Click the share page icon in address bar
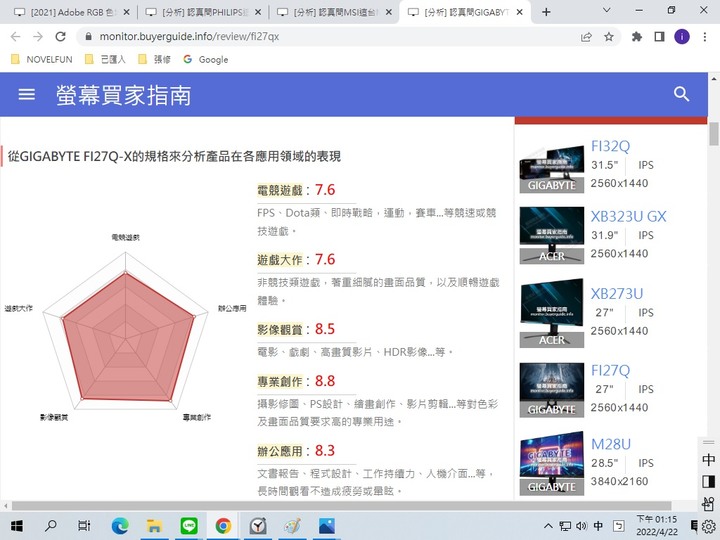720x540 pixels. click(x=586, y=37)
